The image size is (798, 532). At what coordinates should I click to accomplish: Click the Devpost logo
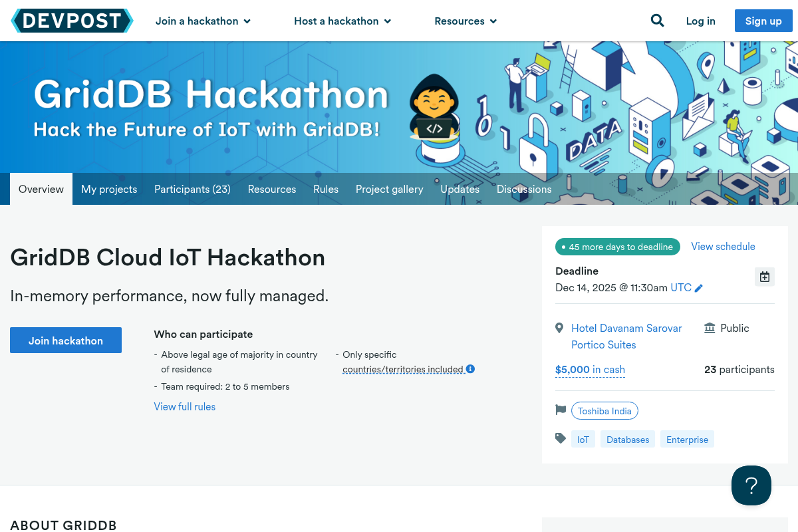point(72,21)
